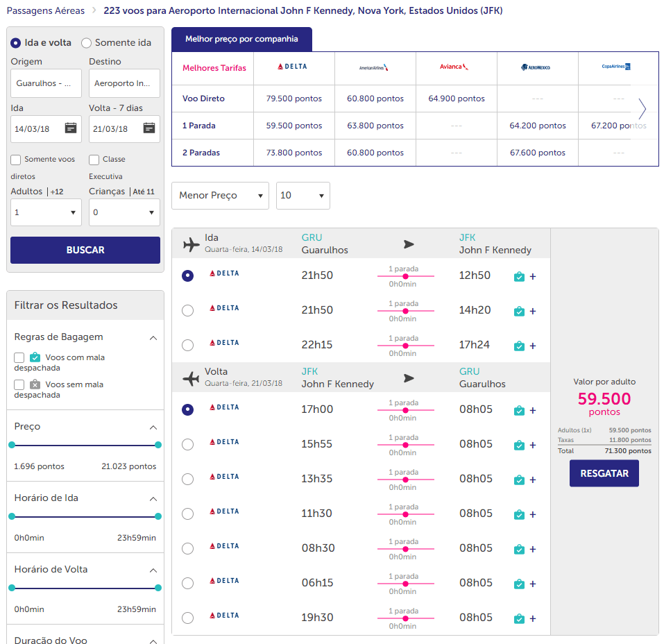Open the Ida date calendar icon
The height and width of the screenshot is (644, 664).
coord(71,128)
